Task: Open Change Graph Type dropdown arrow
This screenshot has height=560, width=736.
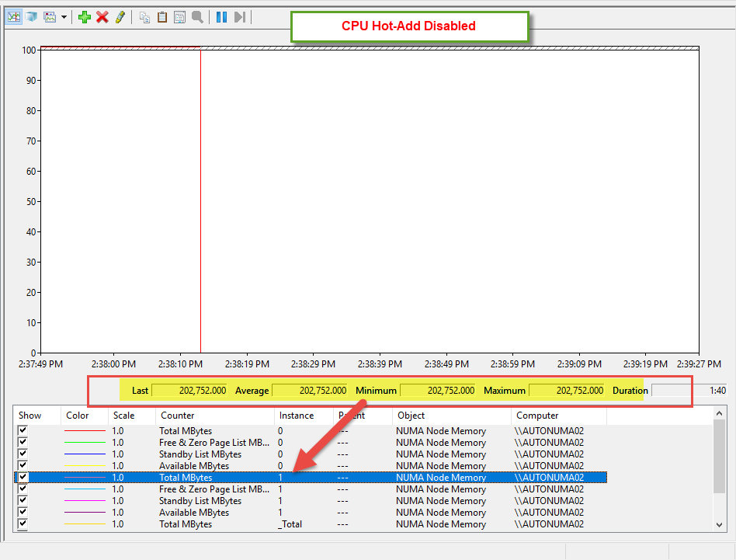Action: tap(64, 16)
